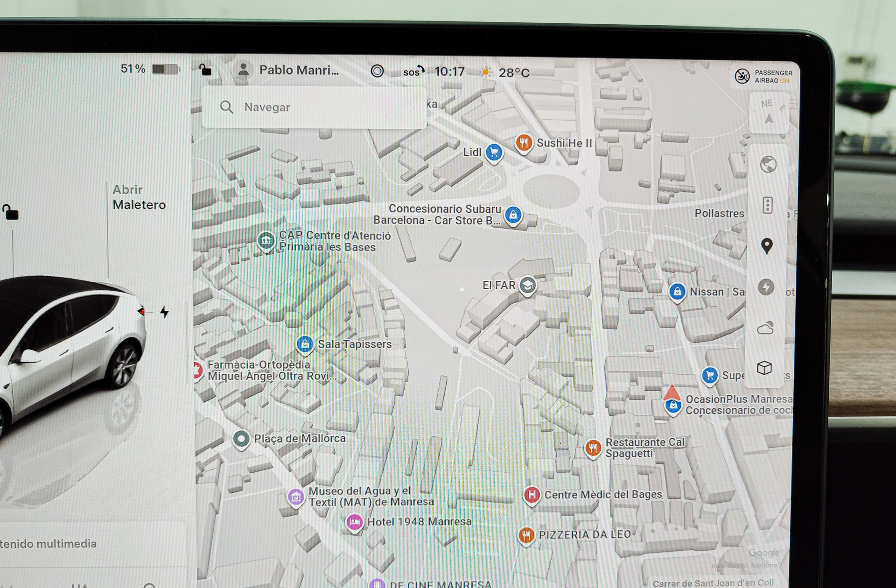Tap the supermarket cart pin below Nissan
This screenshot has height=588, width=896.
[710, 376]
